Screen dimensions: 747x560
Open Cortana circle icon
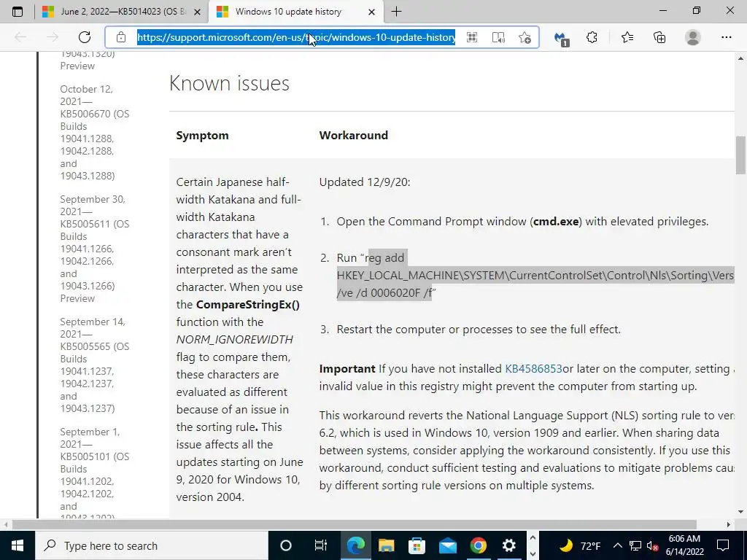click(285, 545)
